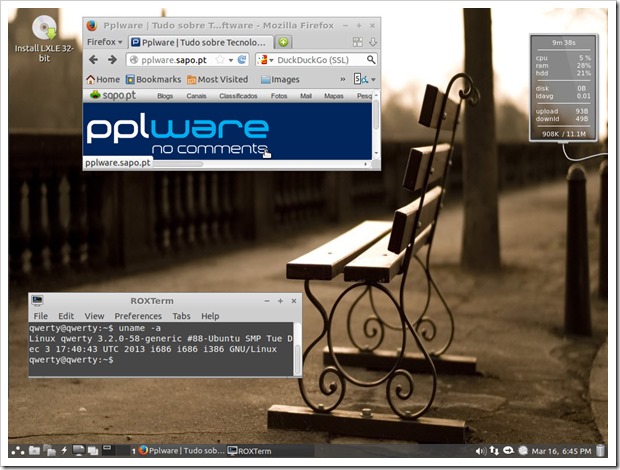This screenshot has width=620, height=470.
Task: Open the View menu in ROXTerm
Action: coord(94,316)
